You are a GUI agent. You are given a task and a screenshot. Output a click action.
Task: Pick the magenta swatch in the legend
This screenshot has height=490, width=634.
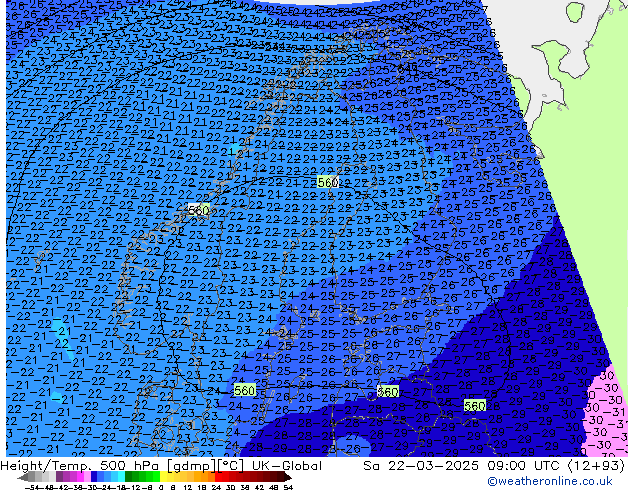pos(80,477)
